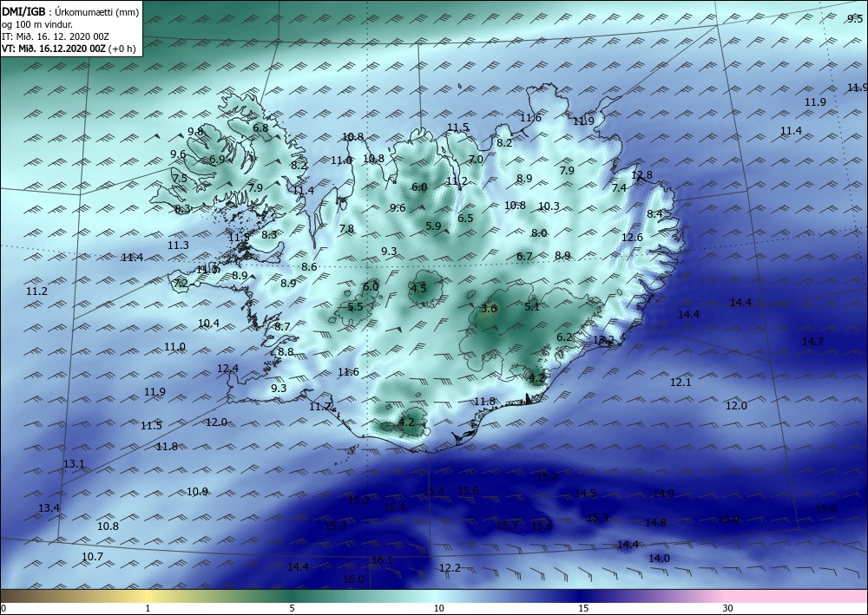868x615 pixels.
Task: Click the 5.5 value on the map
Action: (355, 306)
